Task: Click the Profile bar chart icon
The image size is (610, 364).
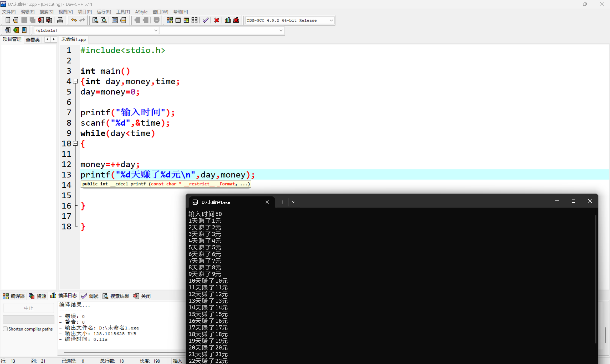Action: coord(228,20)
